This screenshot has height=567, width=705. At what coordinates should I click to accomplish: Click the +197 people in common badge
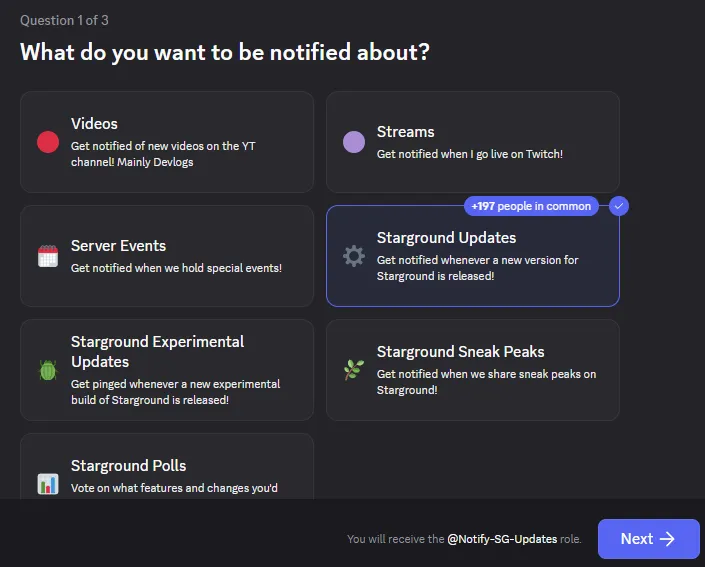click(x=531, y=206)
